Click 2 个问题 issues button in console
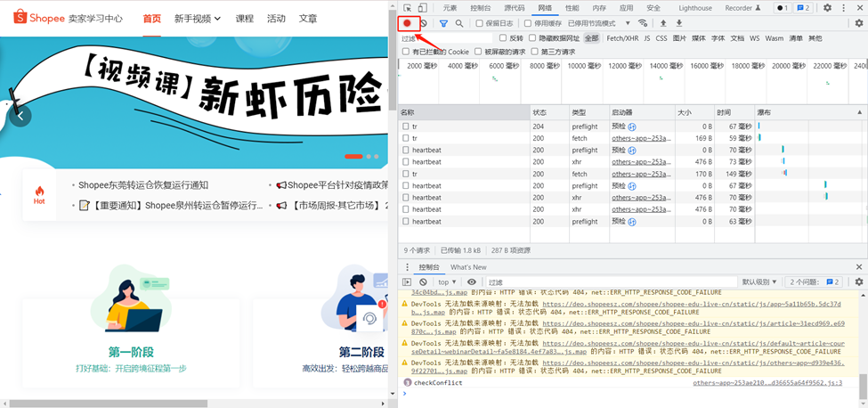The width and height of the screenshot is (868, 408). [814, 282]
